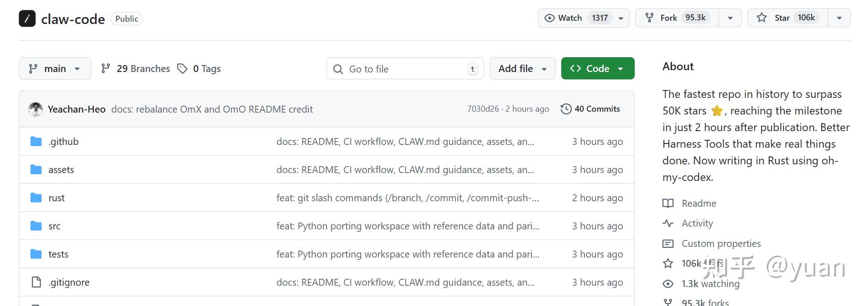Viewport: 868px width, 306px height.
Task: Fork the claw-code repository
Action: click(x=677, y=18)
